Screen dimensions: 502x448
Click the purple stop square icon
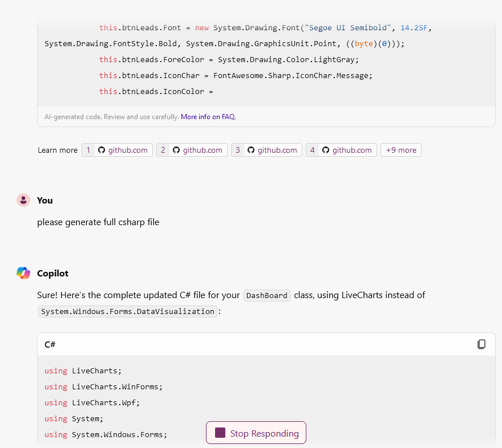pyautogui.click(x=220, y=433)
